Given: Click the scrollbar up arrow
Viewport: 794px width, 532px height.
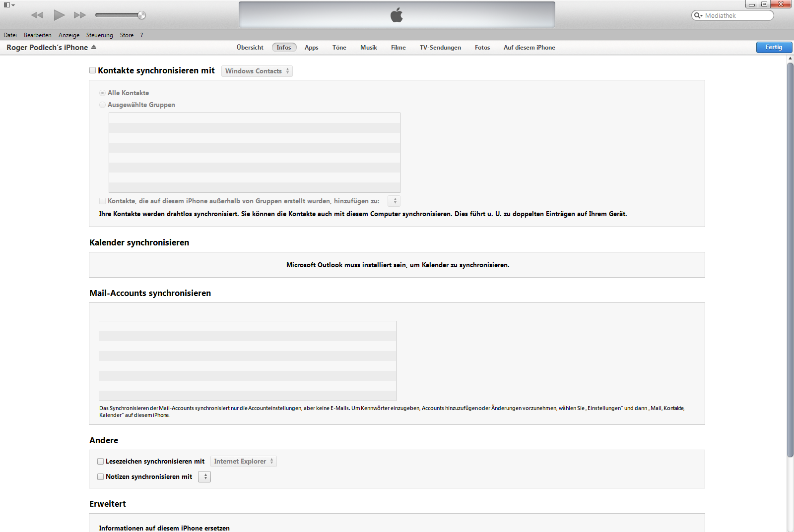Looking at the screenshot, I should [790, 59].
